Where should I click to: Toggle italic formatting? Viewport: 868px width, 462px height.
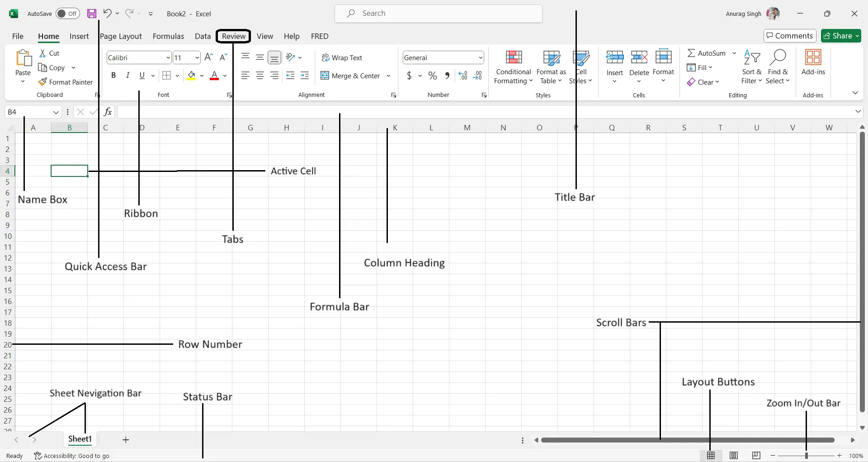click(x=127, y=75)
